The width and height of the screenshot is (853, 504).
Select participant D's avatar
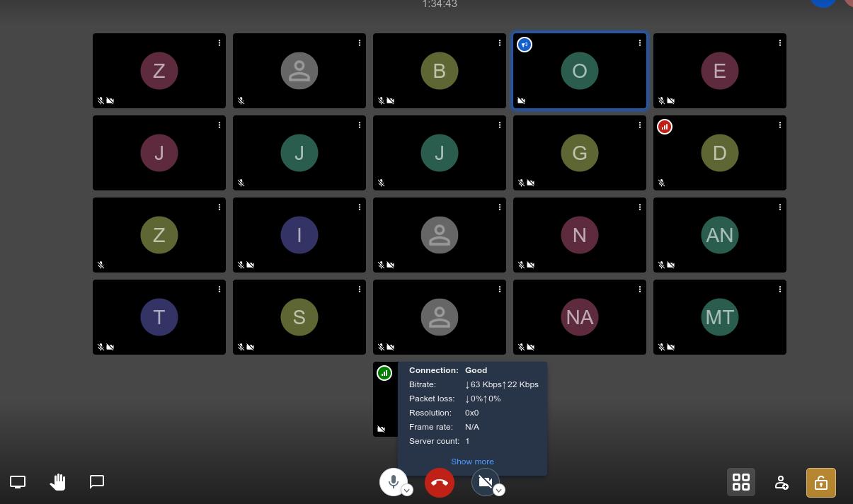pos(720,153)
